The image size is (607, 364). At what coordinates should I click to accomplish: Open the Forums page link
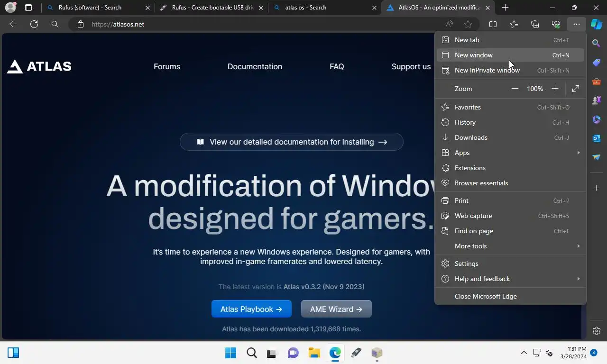pyautogui.click(x=167, y=66)
